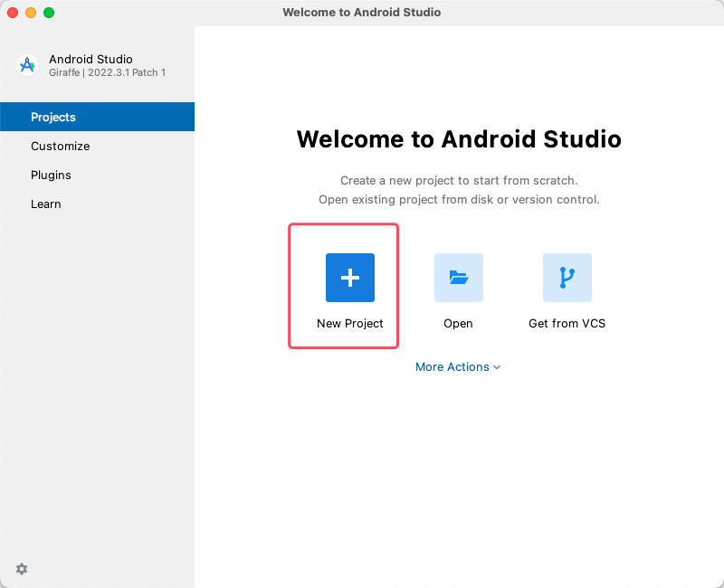Maximize the window with green button
This screenshot has height=588, width=724.
(x=49, y=13)
